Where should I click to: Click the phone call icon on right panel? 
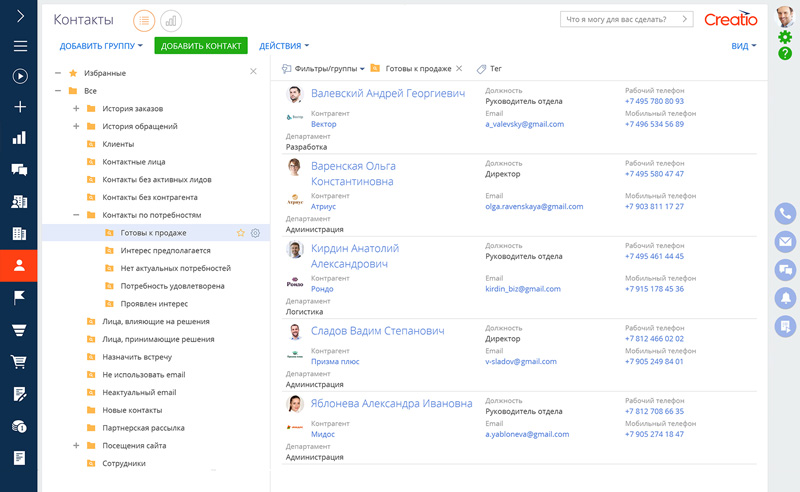785,213
